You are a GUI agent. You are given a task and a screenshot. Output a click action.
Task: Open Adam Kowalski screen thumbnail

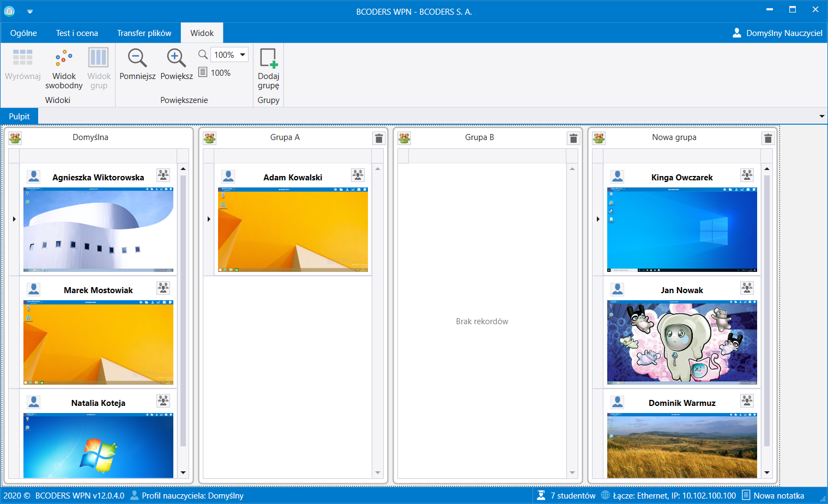(293, 229)
